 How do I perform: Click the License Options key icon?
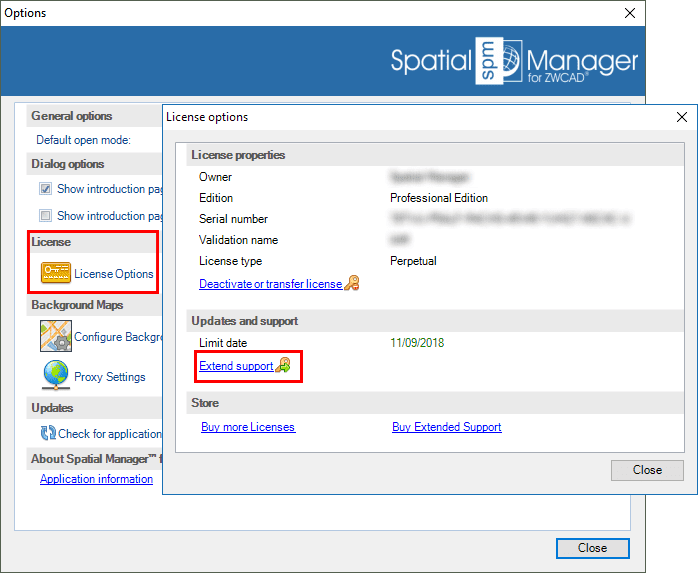click(55, 273)
